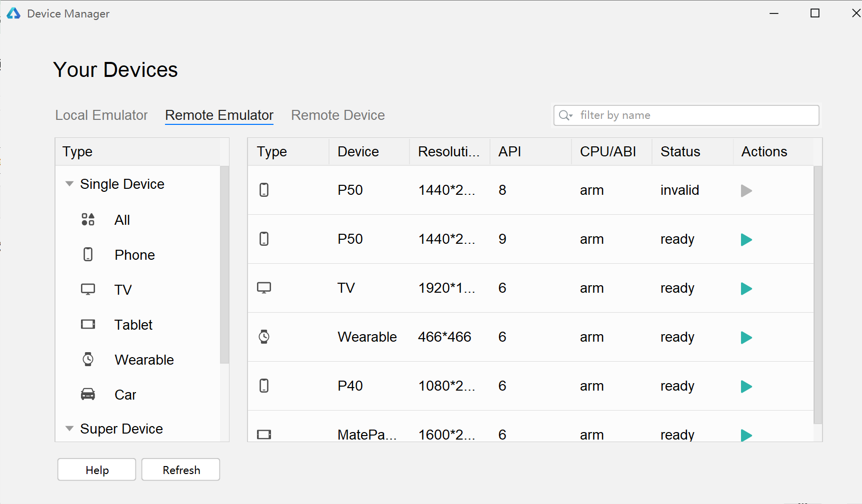This screenshot has width=862, height=504.
Task: Click the 'MatePa...' device name cell
Action: [367, 435]
